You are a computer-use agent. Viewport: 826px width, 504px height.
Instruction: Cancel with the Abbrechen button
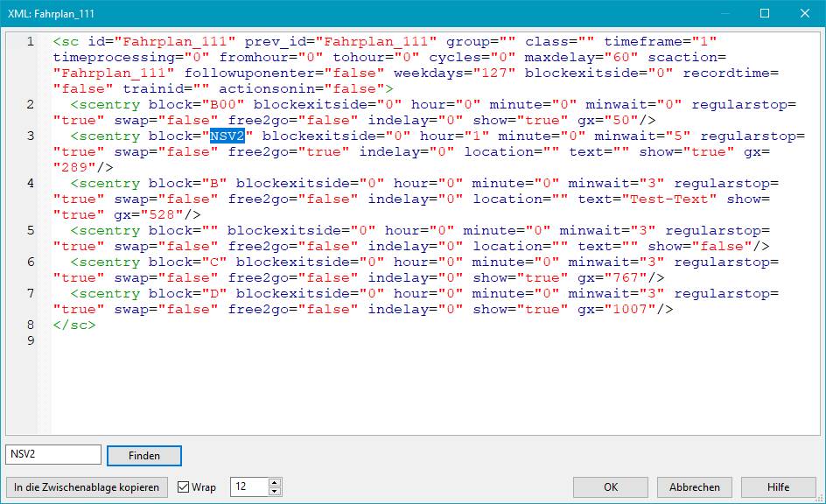[x=695, y=487]
